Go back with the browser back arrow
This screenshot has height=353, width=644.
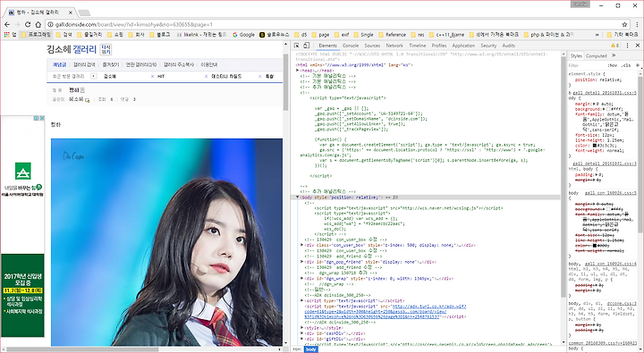[x=7, y=24]
